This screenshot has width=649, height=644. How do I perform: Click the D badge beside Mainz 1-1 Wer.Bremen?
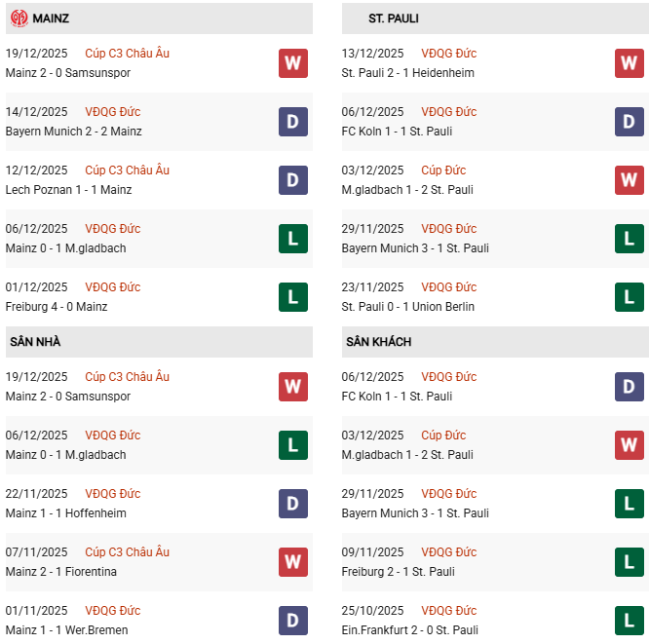coord(293,621)
